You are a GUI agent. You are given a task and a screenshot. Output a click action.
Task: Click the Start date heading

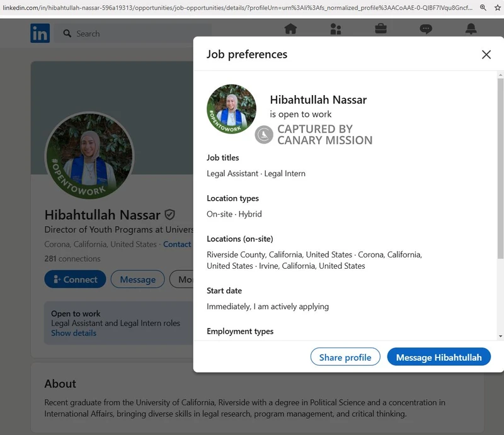click(224, 291)
